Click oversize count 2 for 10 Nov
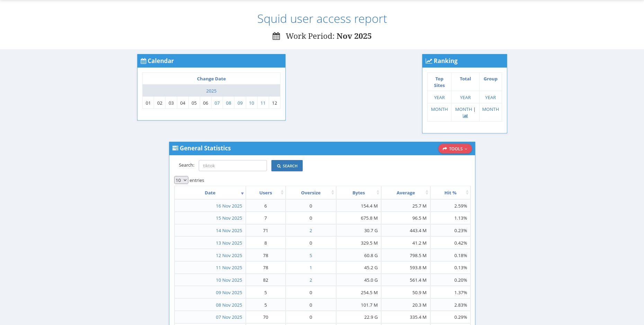 pos(311,280)
